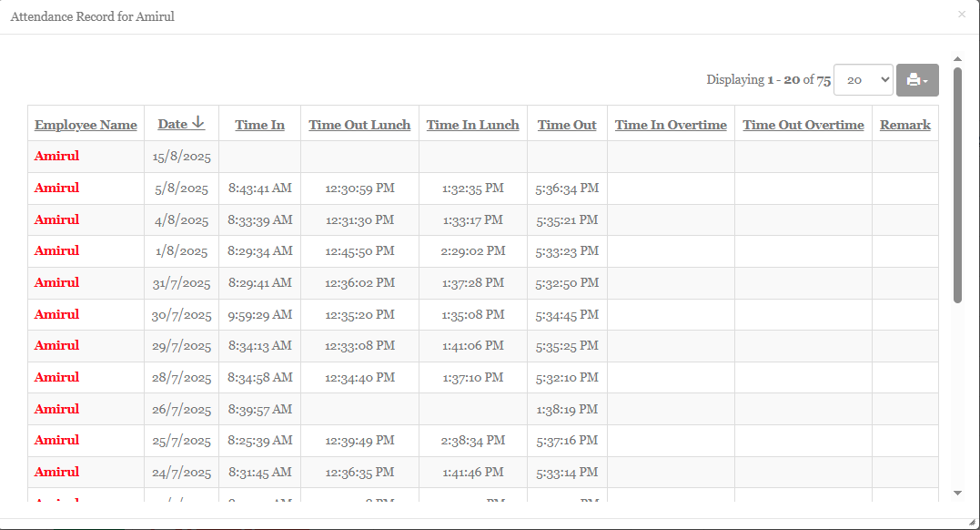Sort by Time In column

(x=259, y=125)
